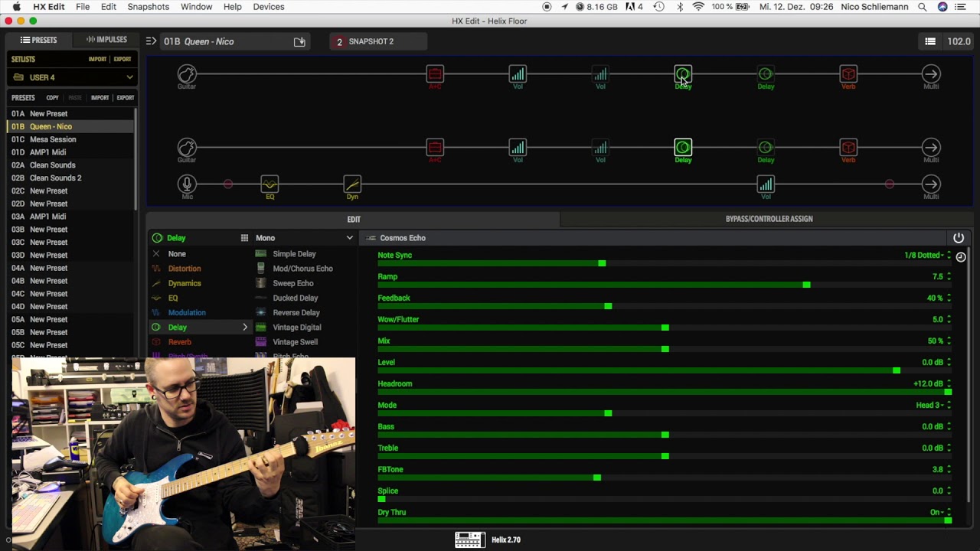Open the Bluetooth menu bar icon
The width and height of the screenshot is (980, 551).
tap(680, 7)
